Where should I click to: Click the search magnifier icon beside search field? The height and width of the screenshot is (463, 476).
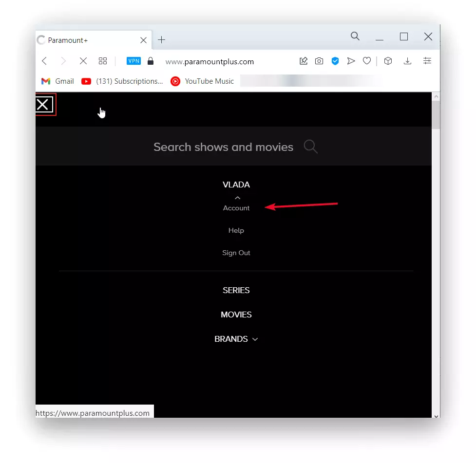click(x=310, y=147)
